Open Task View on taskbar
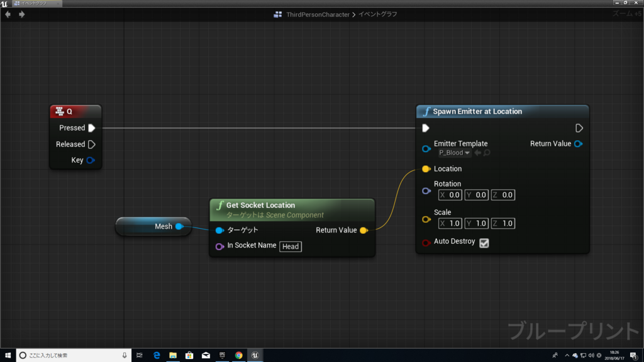 pyautogui.click(x=139, y=355)
